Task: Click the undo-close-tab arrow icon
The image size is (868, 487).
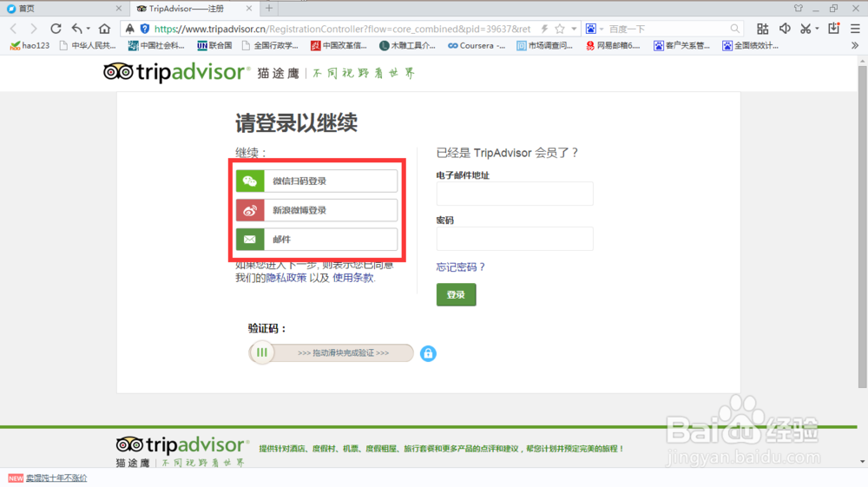Action: point(77,29)
